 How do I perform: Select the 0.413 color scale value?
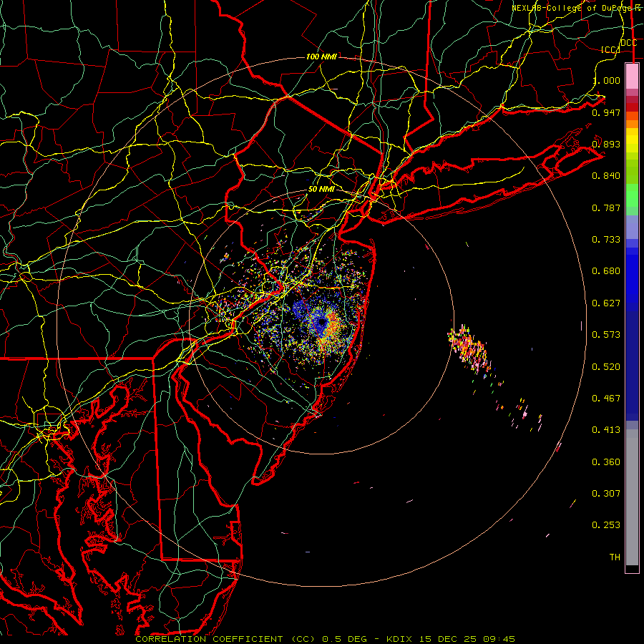click(x=606, y=430)
